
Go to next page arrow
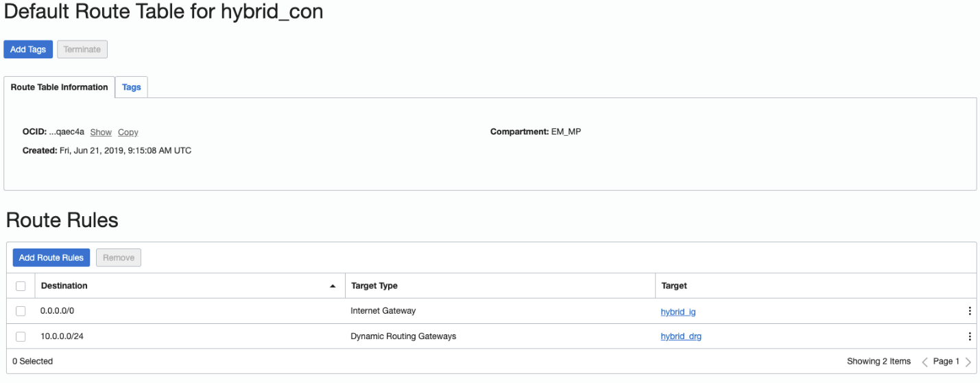[x=968, y=362]
